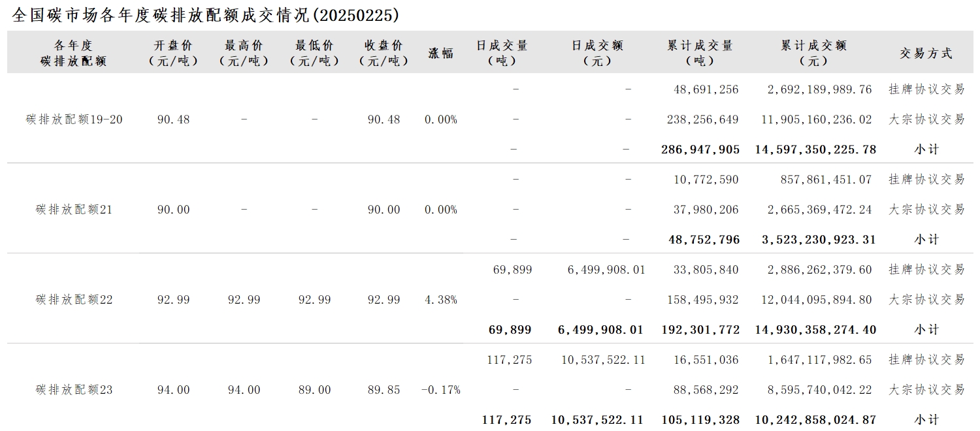Select the 最高价 column header
Screen dimensions: 980x431
pos(244,54)
